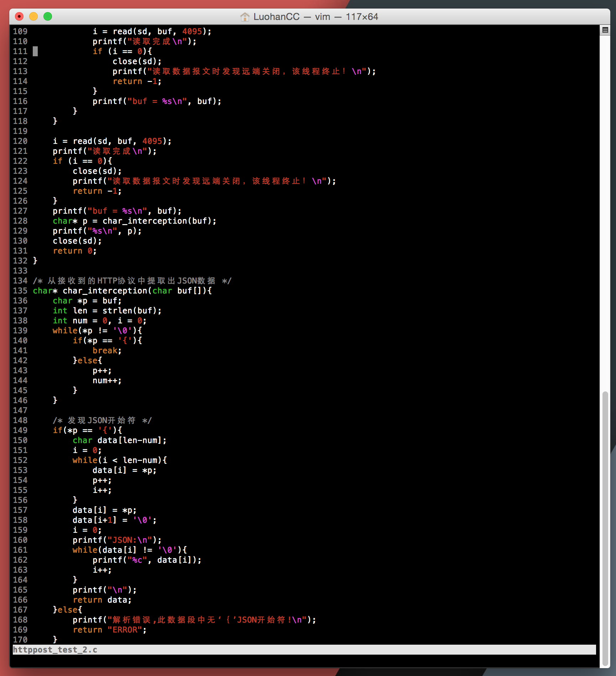Click 'return 0;' on line 131
Image resolution: width=616 pixels, height=676 pixels.
pyautogui.click(x=74, y=251)
